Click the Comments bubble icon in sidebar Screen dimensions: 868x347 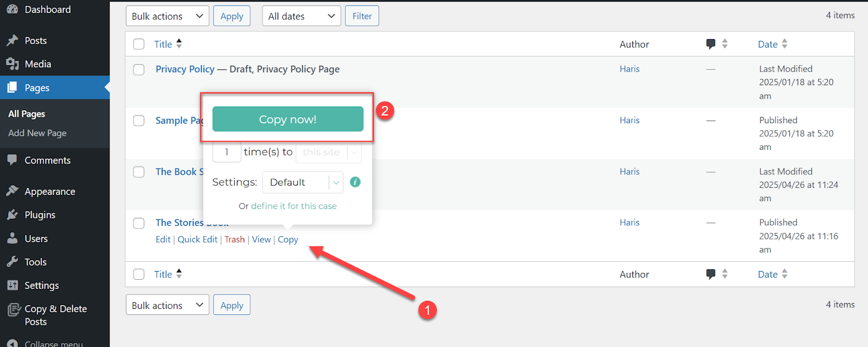[12, 160]
